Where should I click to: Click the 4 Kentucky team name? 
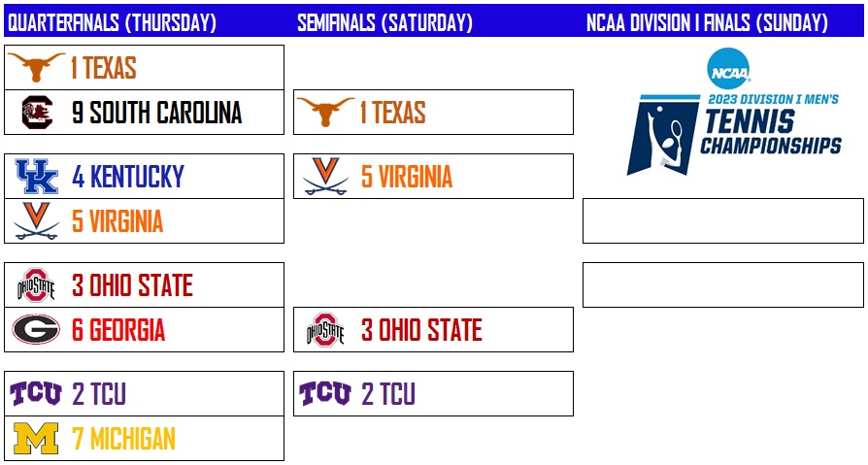tap(127, 177)
